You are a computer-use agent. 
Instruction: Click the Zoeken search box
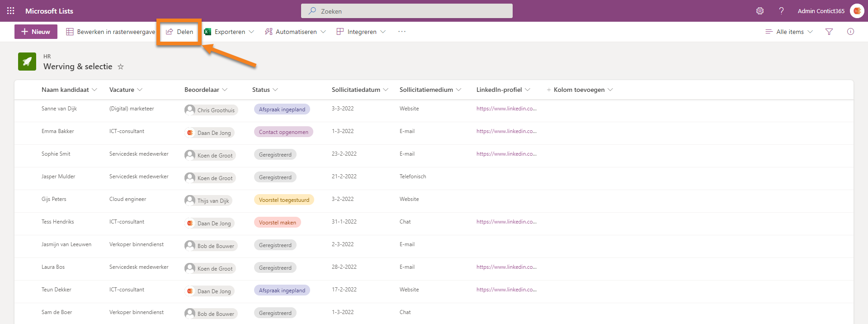[407, 11]
